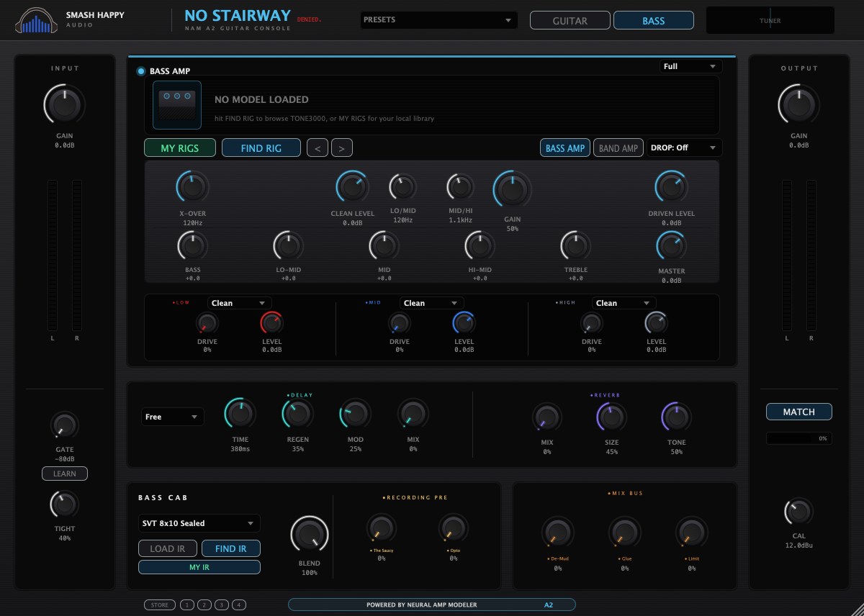Click the Low band Drive knob
The image size is (864, 616).
(x=207, y=323)
